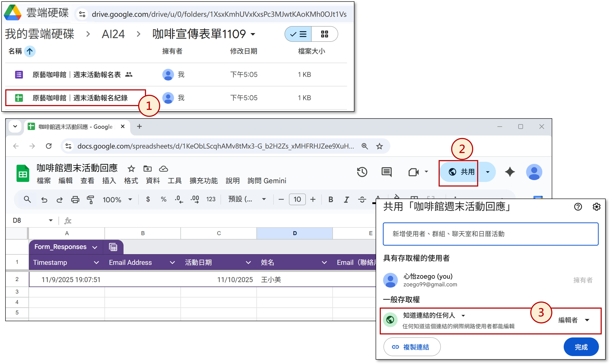Switch Drive to grid layout view
Screen dimensions: 610x364
[x=324, y=34]
